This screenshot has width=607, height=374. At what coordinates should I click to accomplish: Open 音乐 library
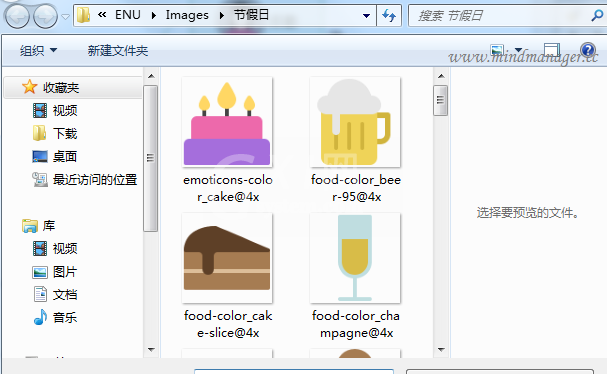pos(65,317)
